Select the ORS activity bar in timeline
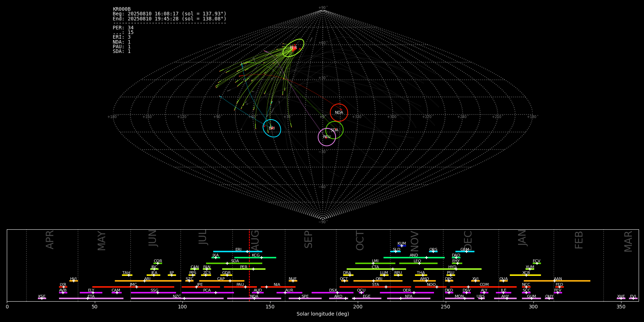The image size is (644, 322). [433, 252]
